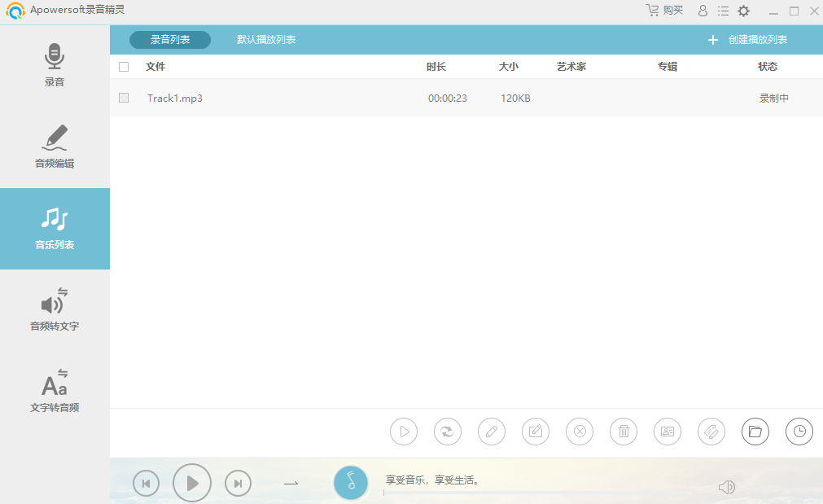
Task: Change the playback order mode arrow
Action: click(291, 484)
